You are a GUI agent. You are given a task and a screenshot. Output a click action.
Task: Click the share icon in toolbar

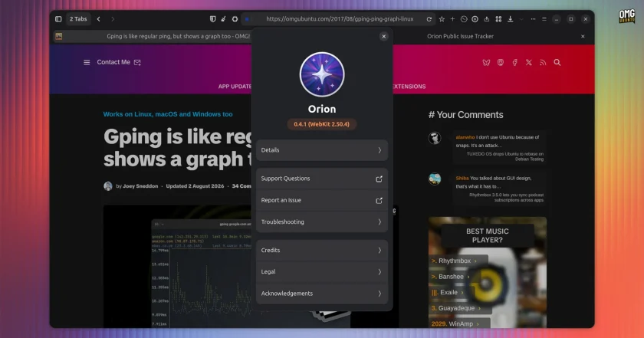487,19
